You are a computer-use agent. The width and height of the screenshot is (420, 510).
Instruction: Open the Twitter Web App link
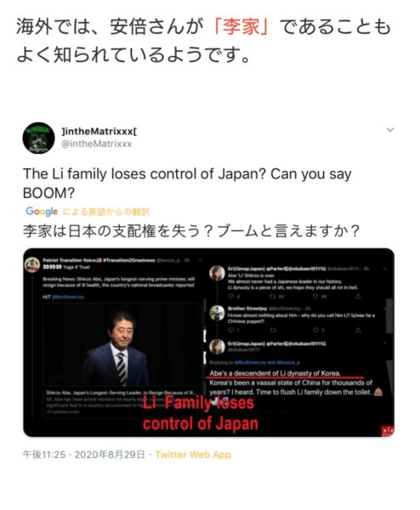coord(193,455)
